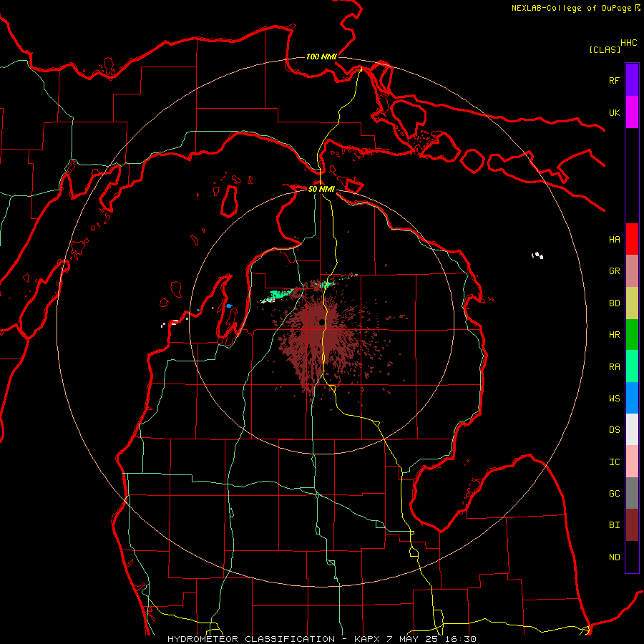Click the GC legend label
This screenshot has width=644, height=644.
tap(614, 494)
